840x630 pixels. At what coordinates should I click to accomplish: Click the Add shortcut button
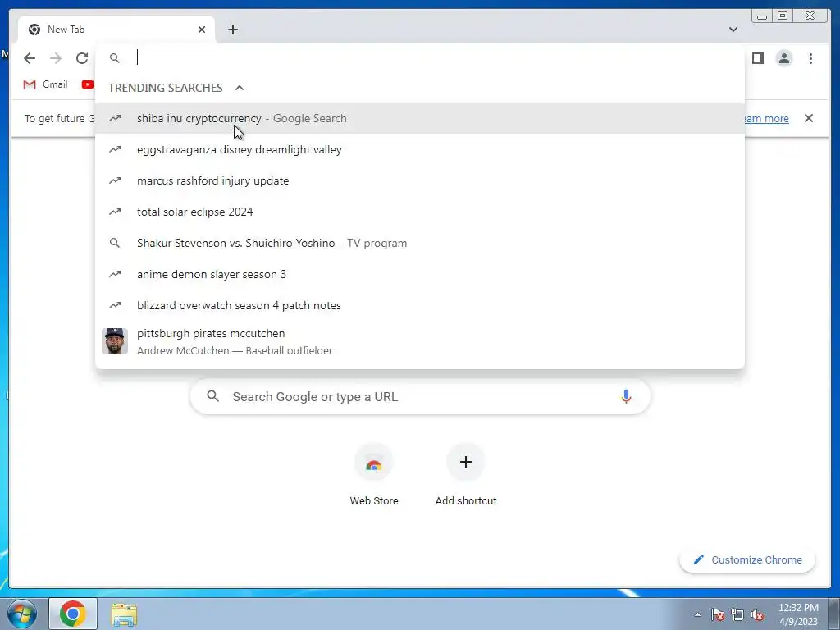point(466,475)
